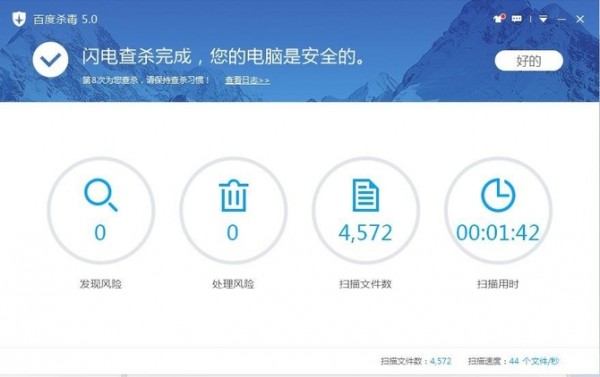Open the feedback chat bubble icon
Viewport: 600px width, 377px height.
(517, 19)
